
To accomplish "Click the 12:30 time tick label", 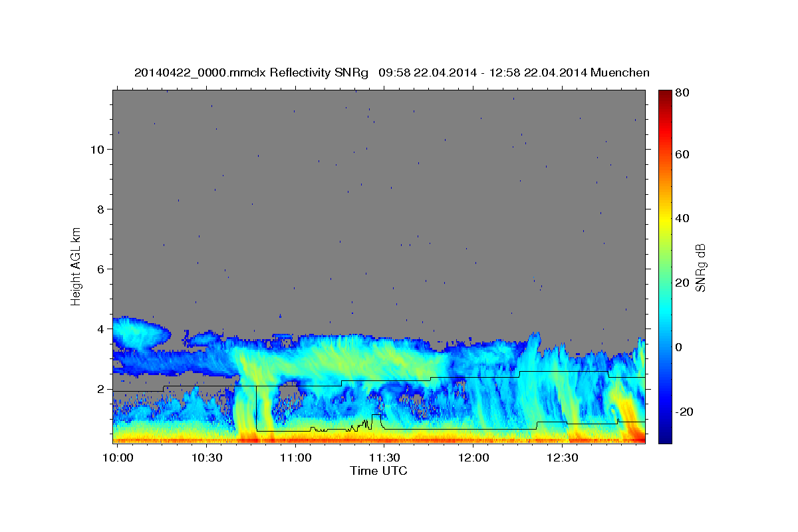I will click(x=563, y=458).
